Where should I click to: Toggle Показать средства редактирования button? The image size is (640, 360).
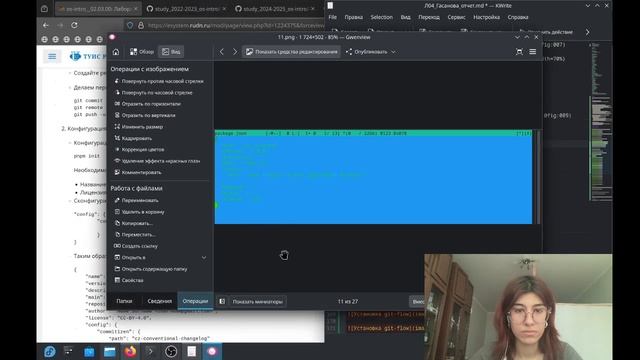pyautogui.click(x=291, y=52)
